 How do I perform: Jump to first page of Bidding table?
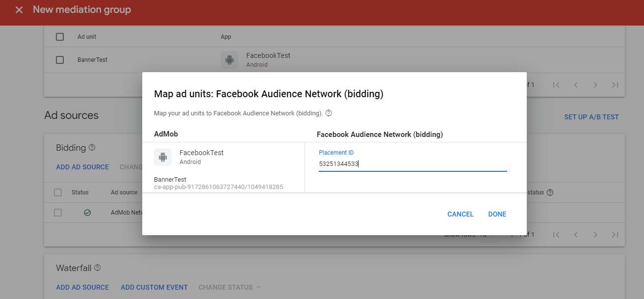pyautogui.click(x=556, y=235)
